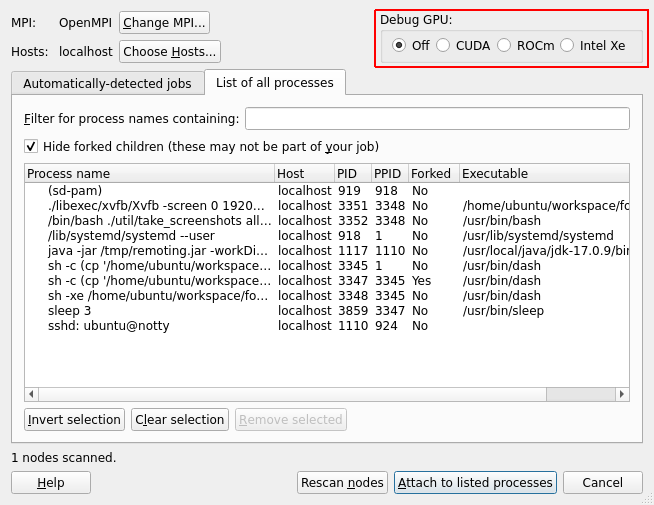This screenshot has width=654, height=505.
Task: Click the Clear selection button
Action: point(180,420)
